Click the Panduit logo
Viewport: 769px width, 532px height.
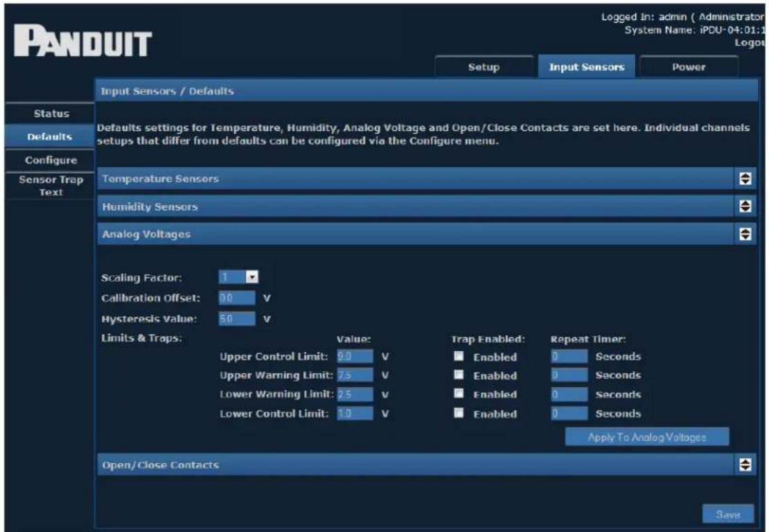[x=83, y=41]
